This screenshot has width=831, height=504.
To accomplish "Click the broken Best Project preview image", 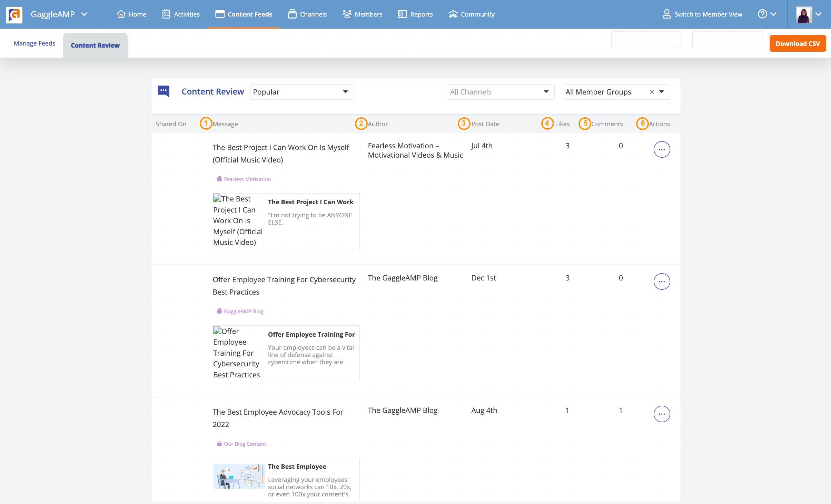I will point(238,221).
